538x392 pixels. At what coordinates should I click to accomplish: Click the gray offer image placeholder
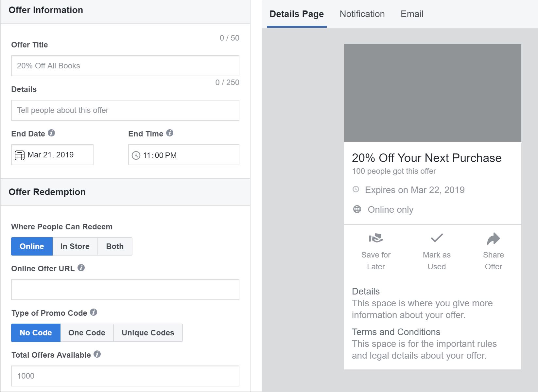432,93
